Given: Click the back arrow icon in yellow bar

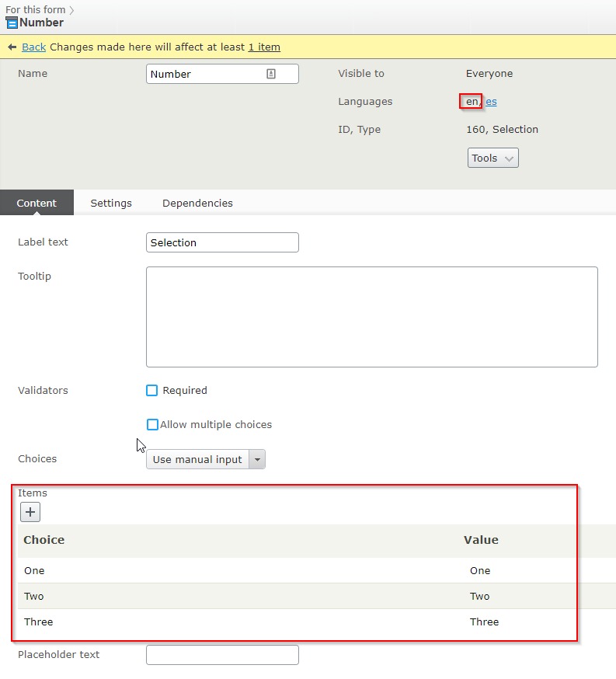Looking at the screenshot, I should [12, 47].
